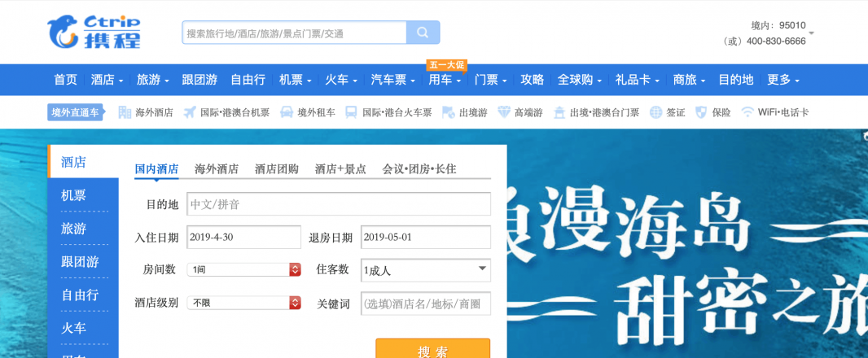Switch to the 酒店+景点 tab
This screenshot has width=868, height=358.
pos(340,169)
